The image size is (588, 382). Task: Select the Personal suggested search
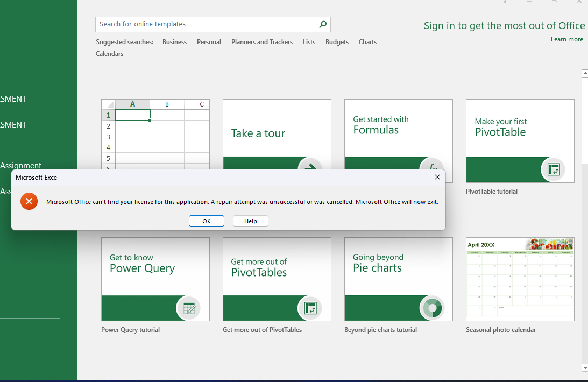click(209, 42)
